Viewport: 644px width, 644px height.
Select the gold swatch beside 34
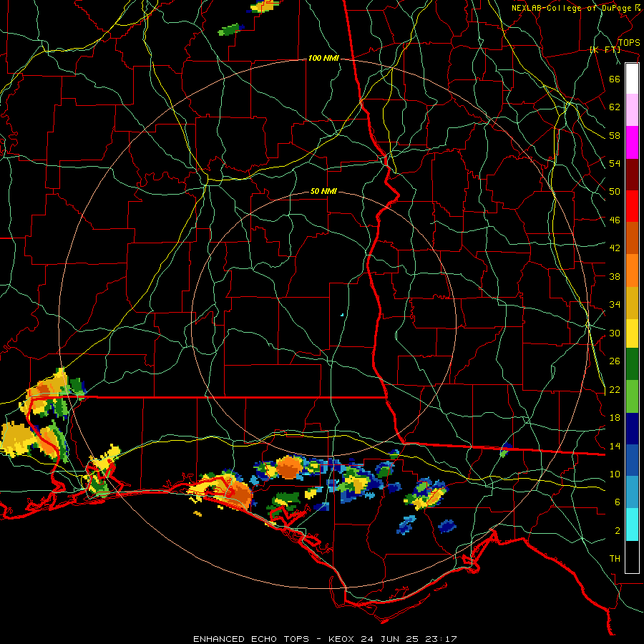[x=632, y=302]
